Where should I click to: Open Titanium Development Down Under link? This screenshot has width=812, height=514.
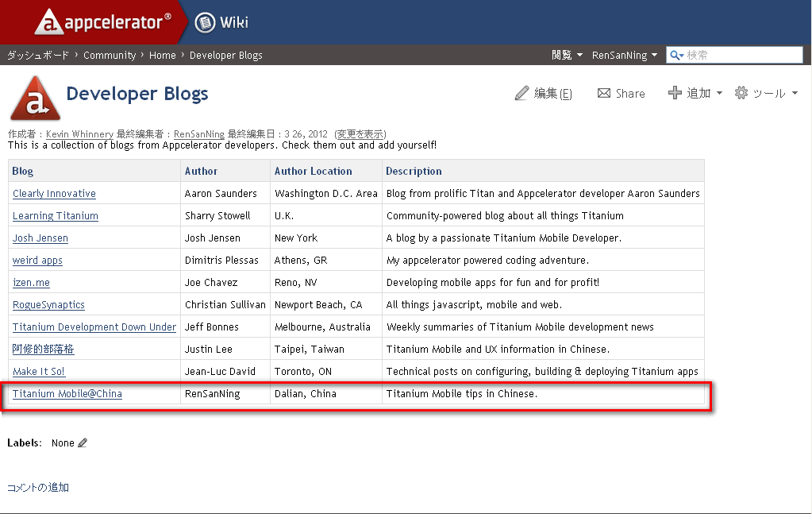click(94, 327)
